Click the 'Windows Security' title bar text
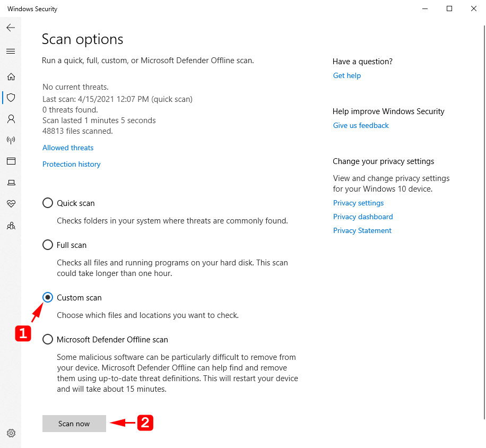 click(32, 9)
